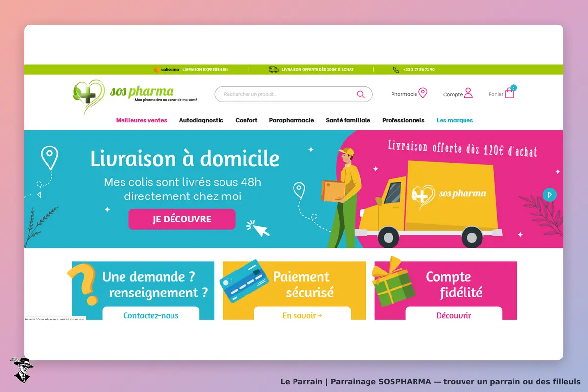Screen dimensions: 588x392
Task: Click the En savoir + button
Action: click(302, 314)
